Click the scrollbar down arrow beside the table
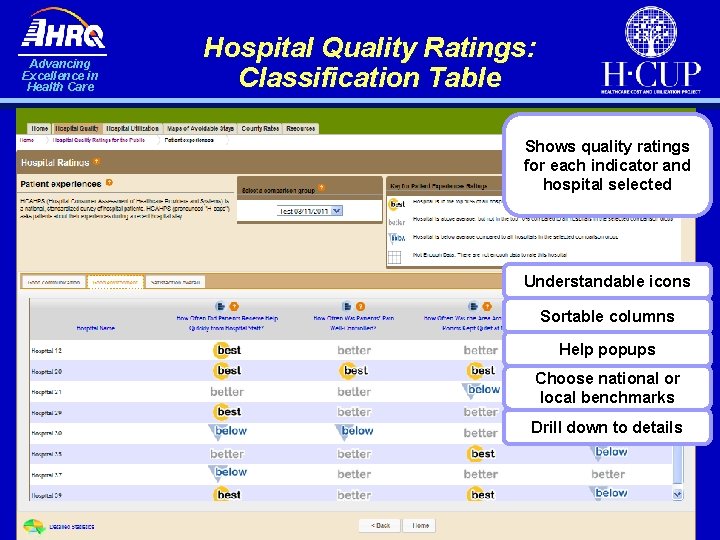The image size is (720, 540). [678, 494]
